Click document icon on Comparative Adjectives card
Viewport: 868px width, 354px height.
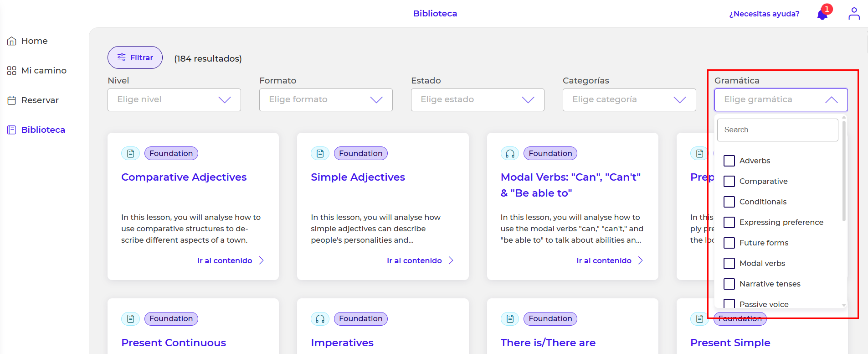tap(131, 154)
